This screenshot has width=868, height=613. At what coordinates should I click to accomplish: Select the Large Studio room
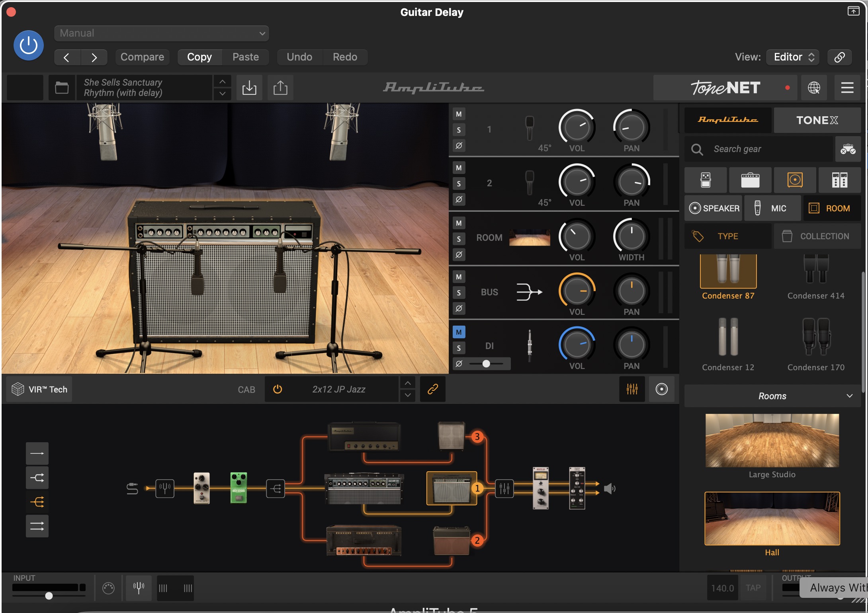tap(772, 446)
